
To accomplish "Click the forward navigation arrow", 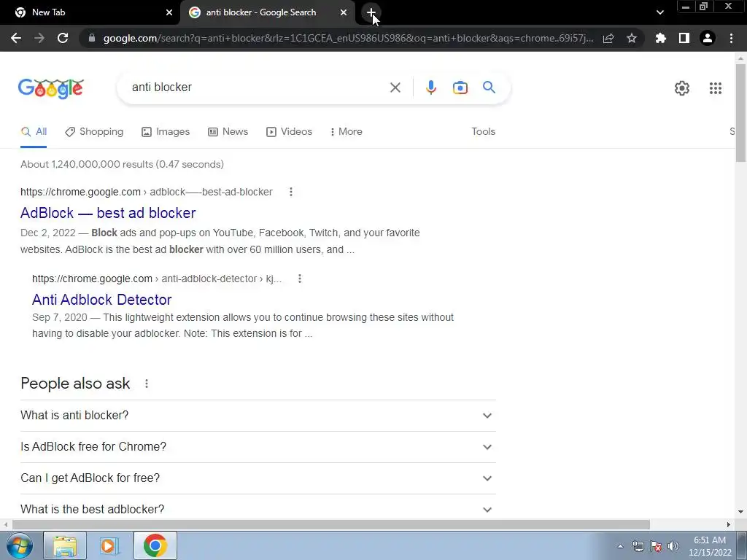I will click(39, 38).
